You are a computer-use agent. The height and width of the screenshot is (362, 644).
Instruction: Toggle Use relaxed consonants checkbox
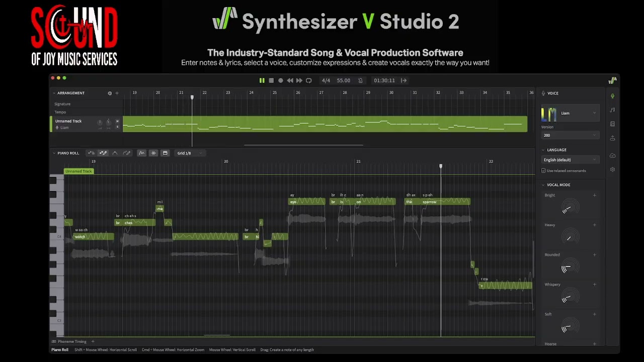[x=543, y=171]
